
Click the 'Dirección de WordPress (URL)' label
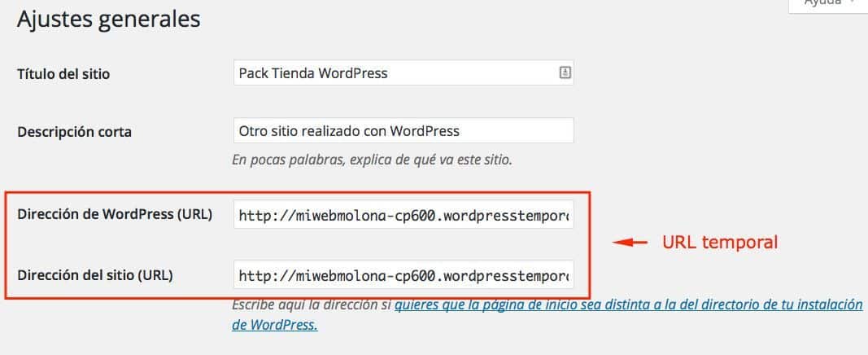tap(116, 215)
